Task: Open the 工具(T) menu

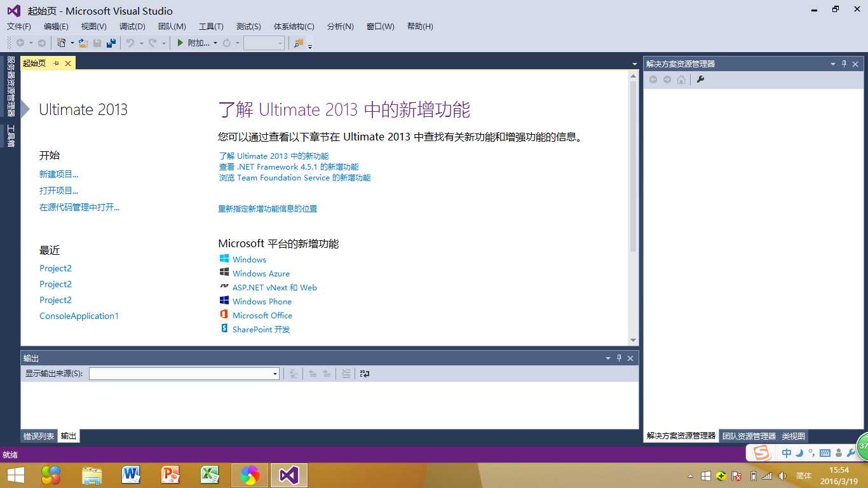Action: tap(211, 27)
